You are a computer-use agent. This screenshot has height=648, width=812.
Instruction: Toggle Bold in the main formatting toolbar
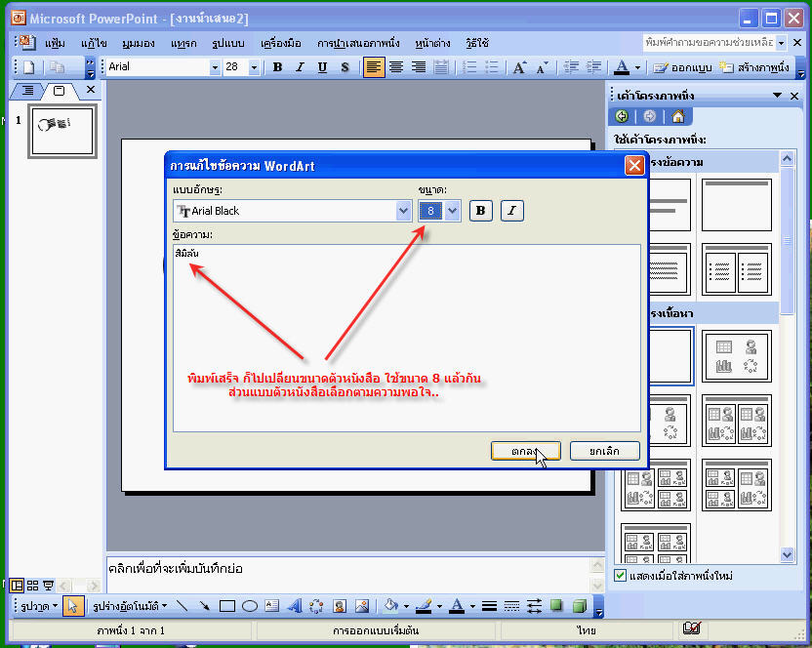[277, 67]
